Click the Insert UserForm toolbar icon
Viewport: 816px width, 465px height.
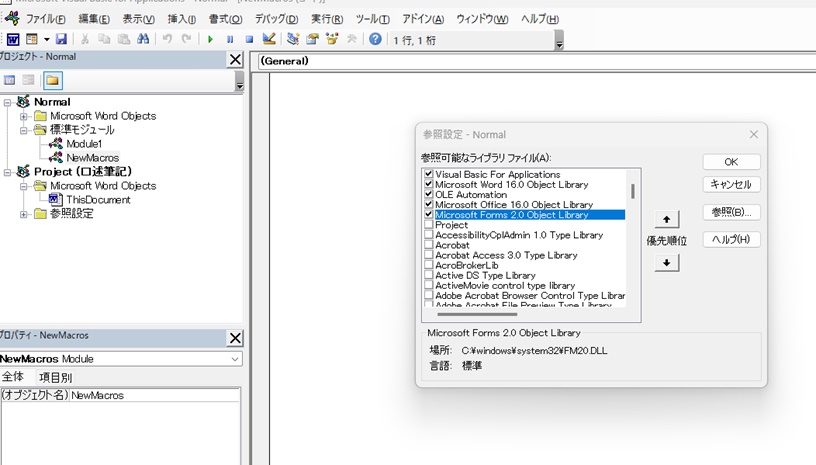tap(32, 39)
